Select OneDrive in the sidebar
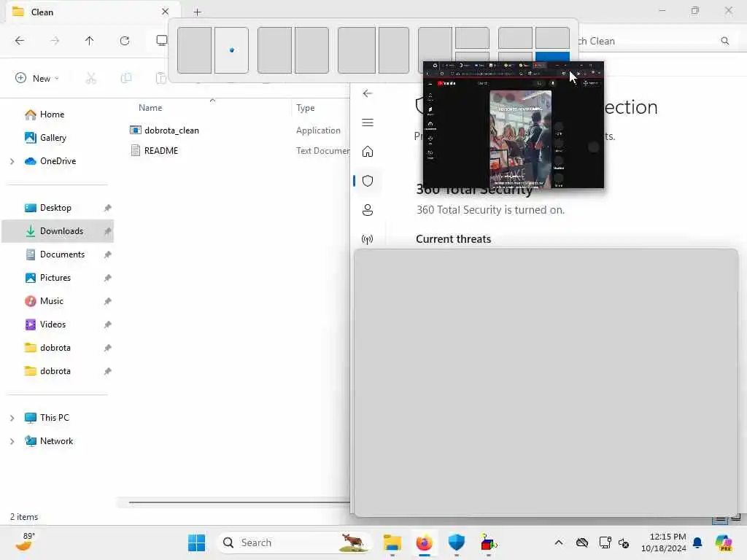This screenshot has width=747, height=560. pos(58,161)
